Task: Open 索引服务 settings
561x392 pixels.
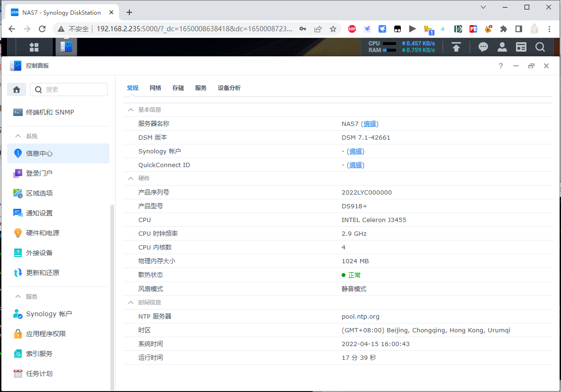Action: tap(58, 354)
